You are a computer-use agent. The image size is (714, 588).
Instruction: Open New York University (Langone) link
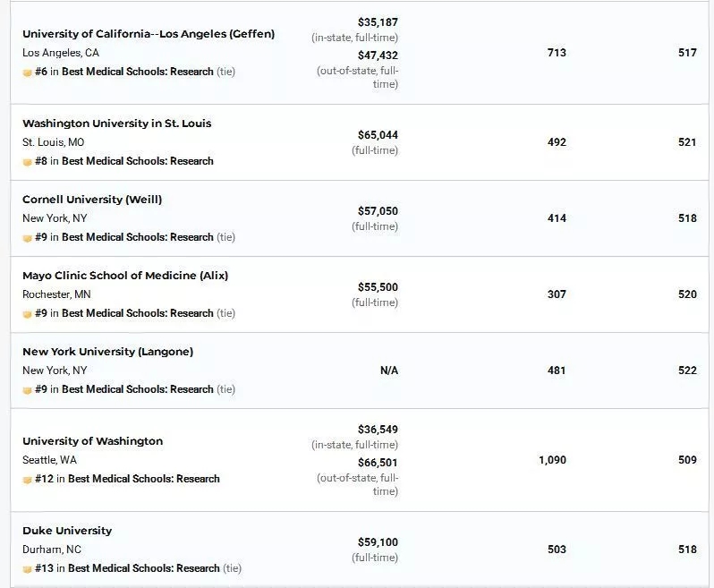(x=107, y=352)
